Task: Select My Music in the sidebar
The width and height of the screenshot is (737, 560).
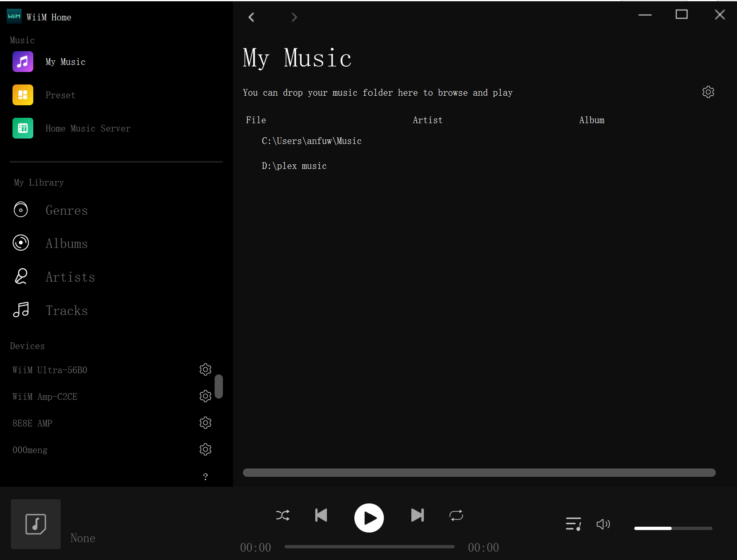Action: click(x=65, y=62)
